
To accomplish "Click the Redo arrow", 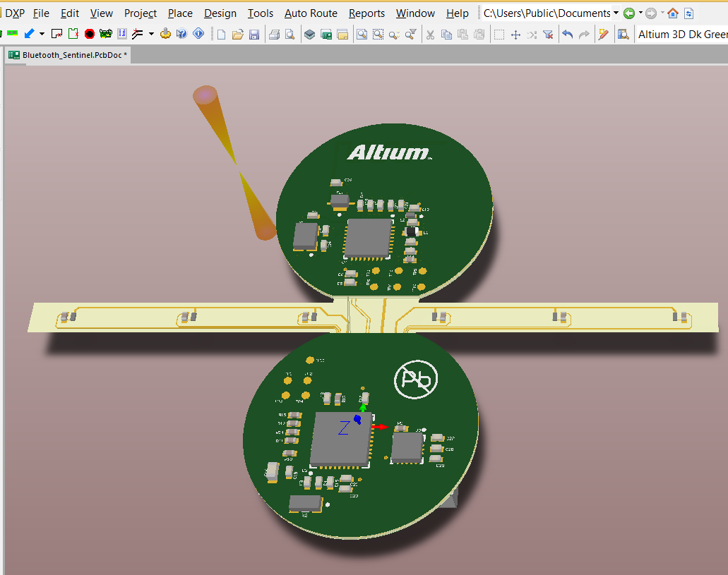I will click(584, 34).
